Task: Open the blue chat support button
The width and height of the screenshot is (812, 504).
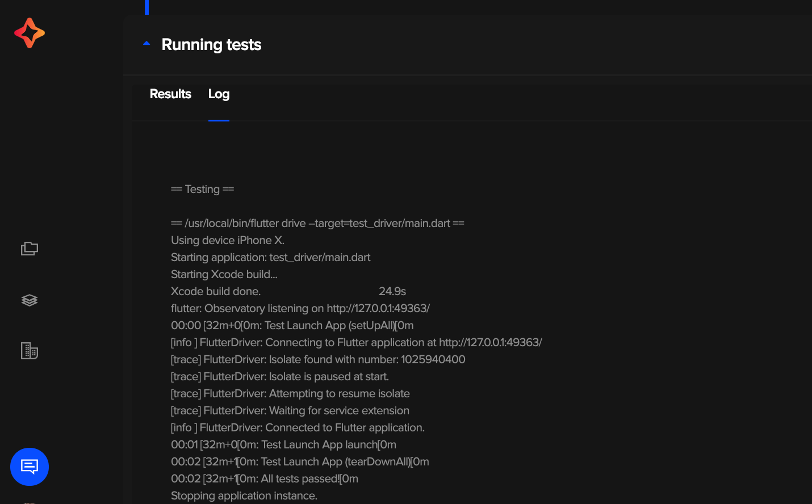Action: (x=30, y=467)
